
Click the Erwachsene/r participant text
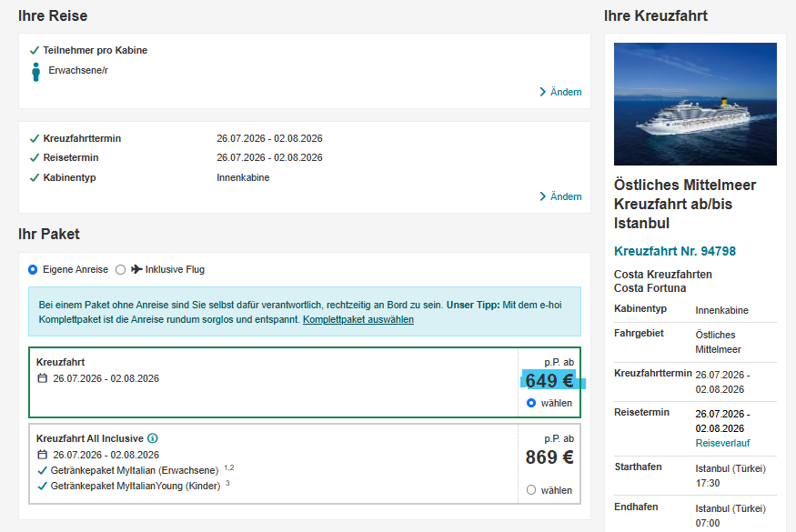tap(78, 71)
